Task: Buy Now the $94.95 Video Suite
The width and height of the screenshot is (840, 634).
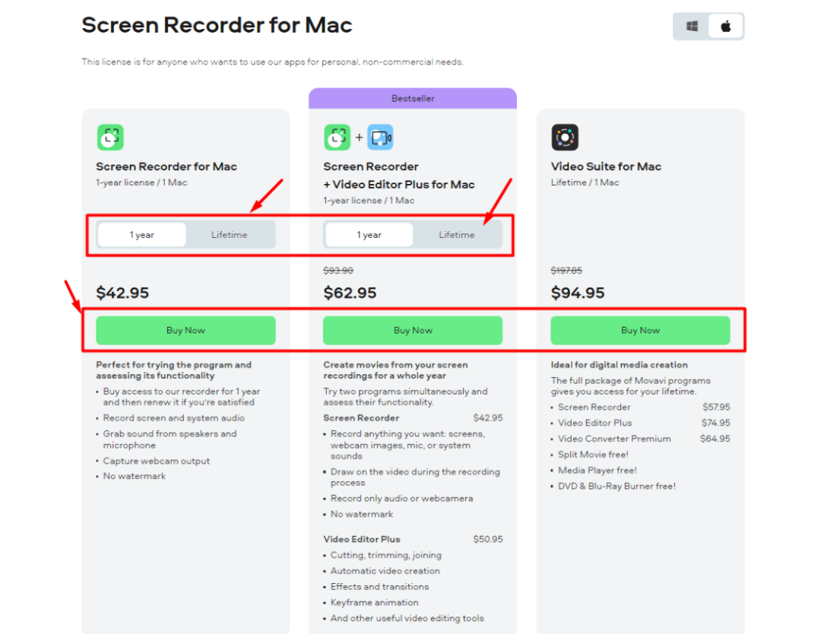Action: (x=640, y=331)
